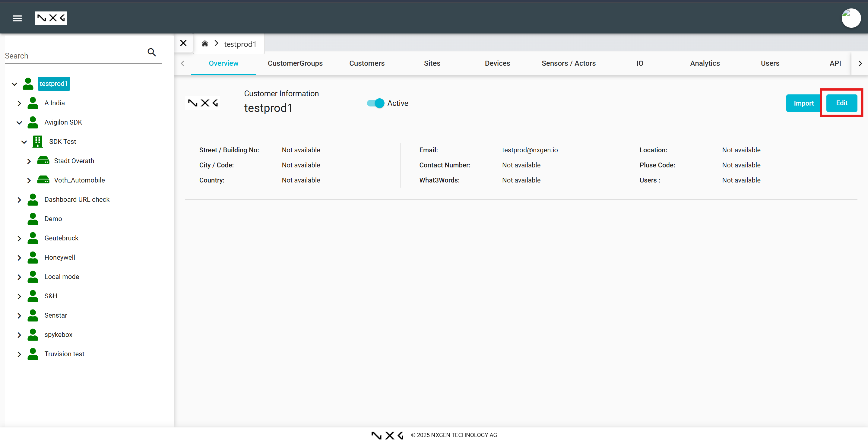The image size is (868, 444).
Task: Click the search magnifier icon
Action: pos(152,52)
